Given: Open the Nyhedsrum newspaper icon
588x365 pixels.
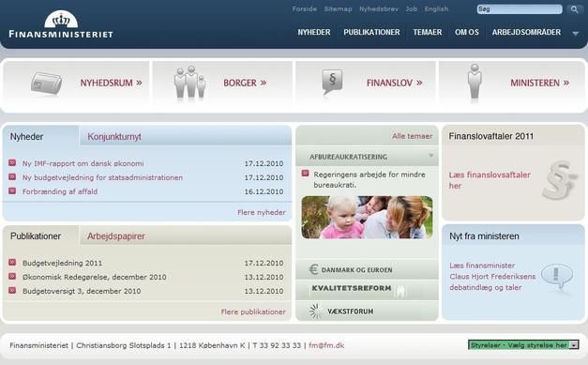Looking at the screenshot, I should coord(46,84).
